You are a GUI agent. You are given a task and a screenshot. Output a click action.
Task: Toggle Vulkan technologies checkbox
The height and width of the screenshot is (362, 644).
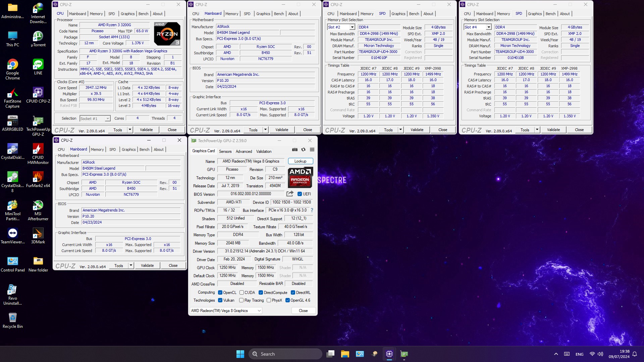click(220, 300)
